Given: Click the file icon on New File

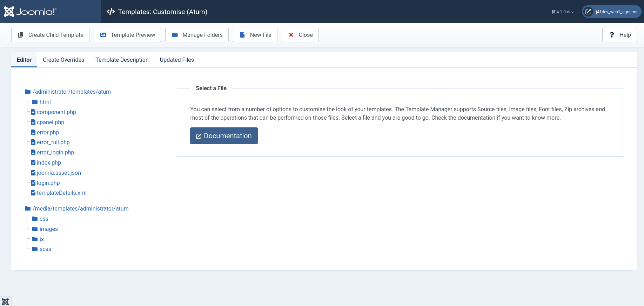Looking at the screenshot, I should [x=242, y=35].
